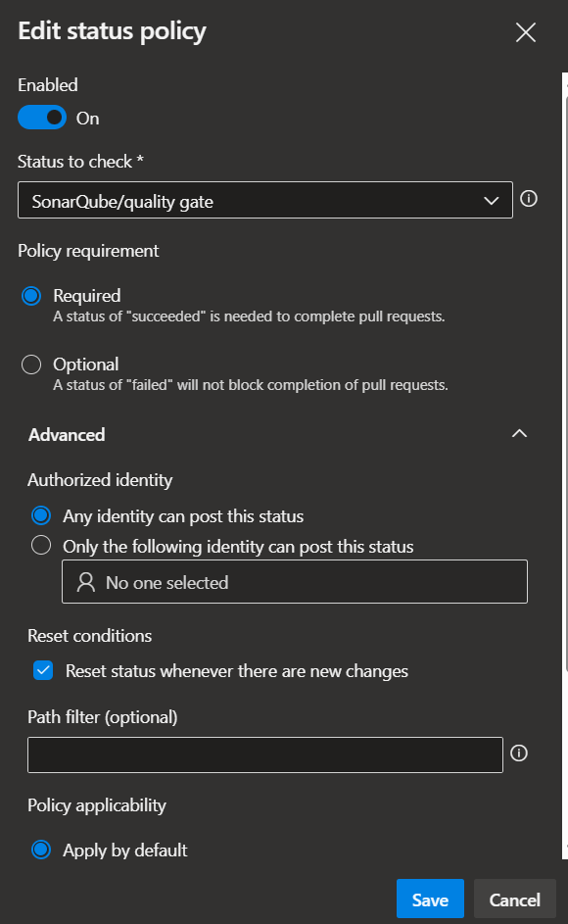
Task: Click the person icon in identity picker
Action: click(86, 582)
